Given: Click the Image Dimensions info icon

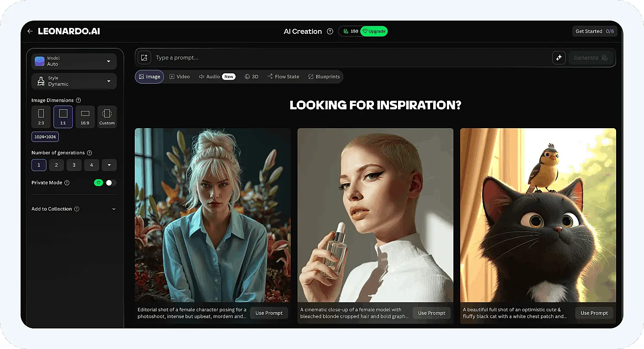Looking at the screenshot, I should tap(78, 100).
